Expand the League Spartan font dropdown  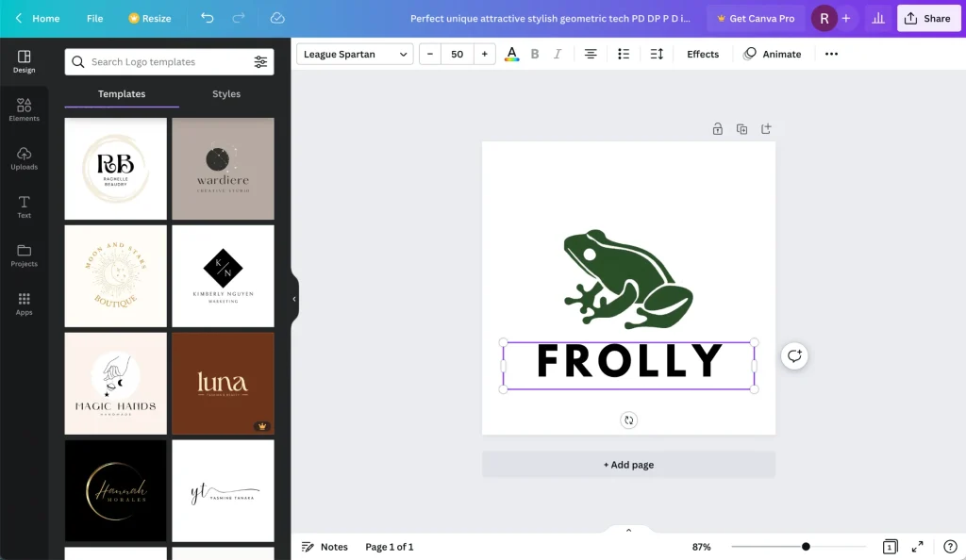[355, 54]
